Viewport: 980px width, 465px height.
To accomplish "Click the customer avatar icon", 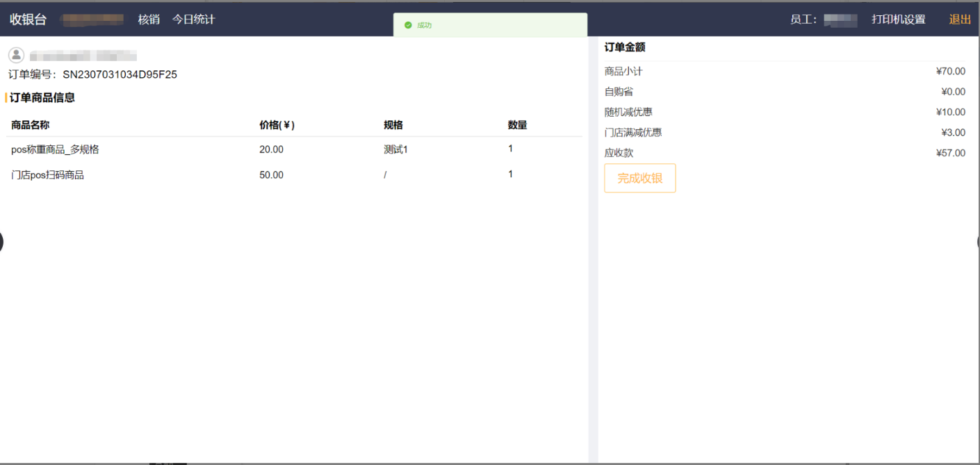I will [x=16, y=55].
